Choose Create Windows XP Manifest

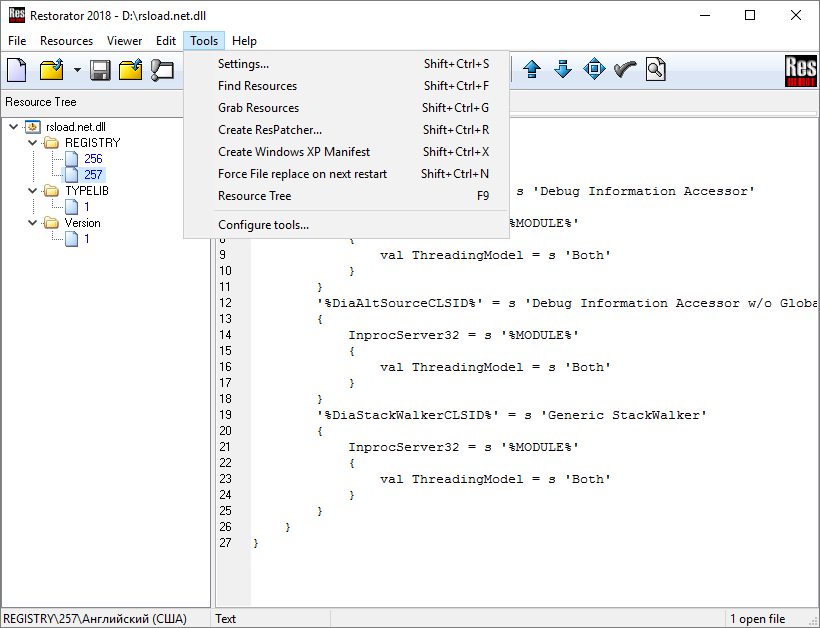(347, 152)
